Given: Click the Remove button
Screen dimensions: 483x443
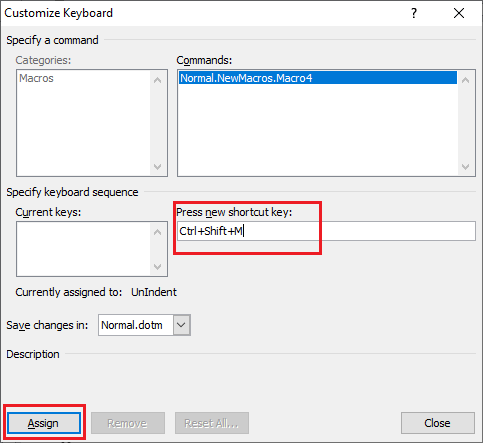Looking at the screenshot, I should [x=128, y=423].
